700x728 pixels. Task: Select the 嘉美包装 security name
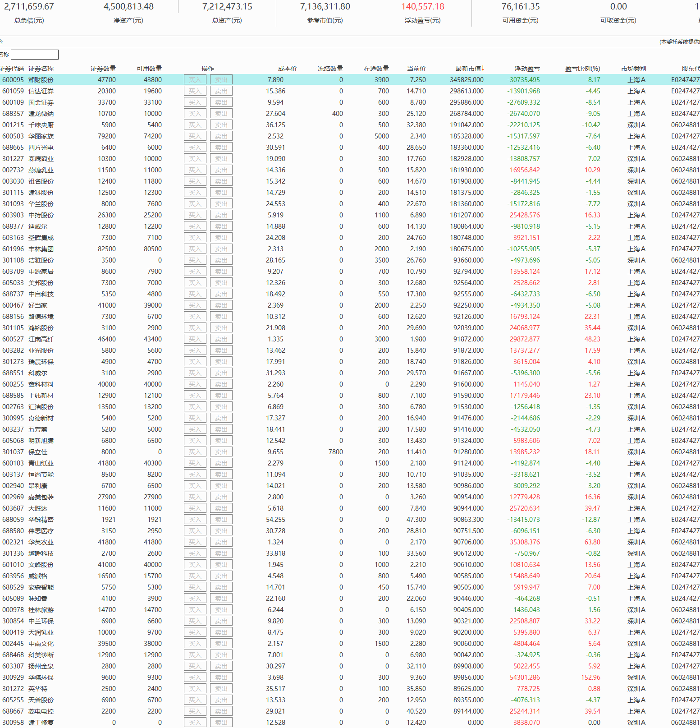(41, 497)
